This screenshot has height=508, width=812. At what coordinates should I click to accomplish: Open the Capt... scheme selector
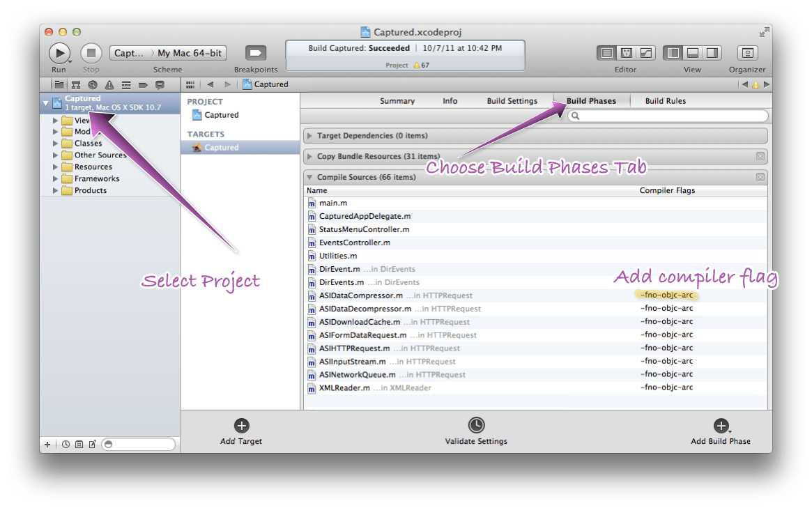(x=128, y=53)
